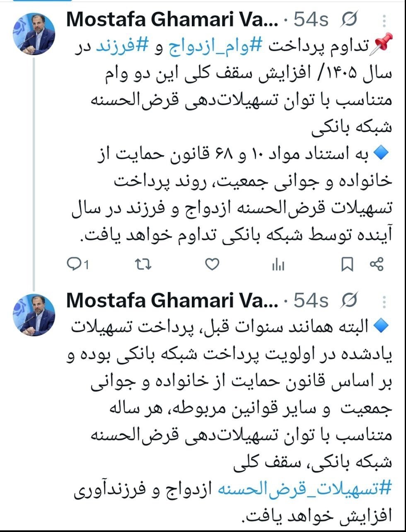406x532 pixels.
Task: Click author name on second tweet
Action: pos(172,300)
